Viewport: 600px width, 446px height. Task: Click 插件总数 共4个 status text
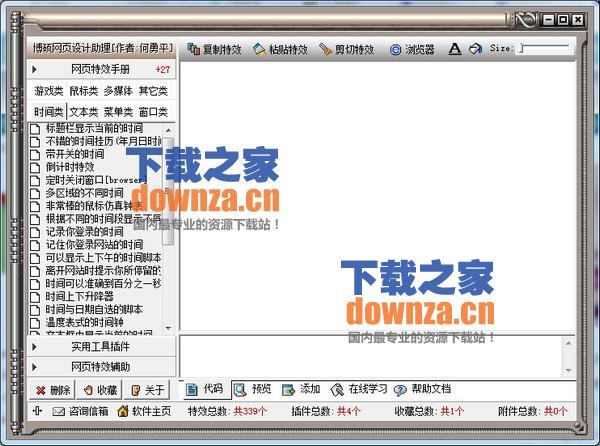click(x=326, y=412)
